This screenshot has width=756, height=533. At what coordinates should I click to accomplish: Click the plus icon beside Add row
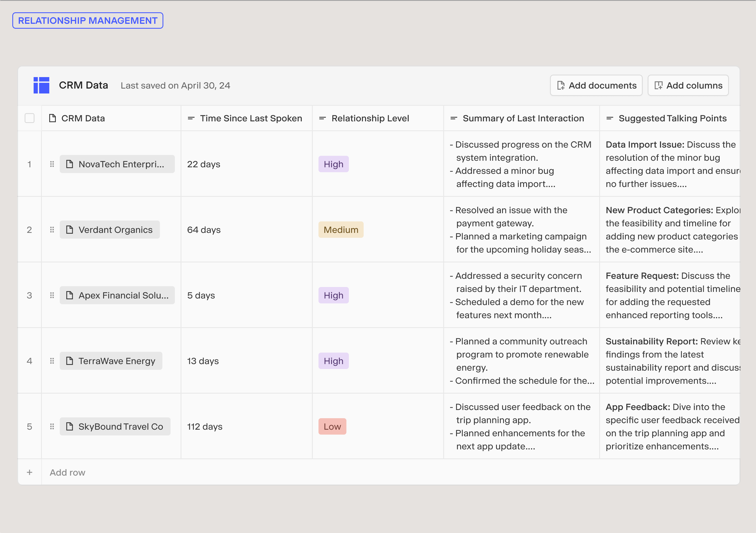30,473
